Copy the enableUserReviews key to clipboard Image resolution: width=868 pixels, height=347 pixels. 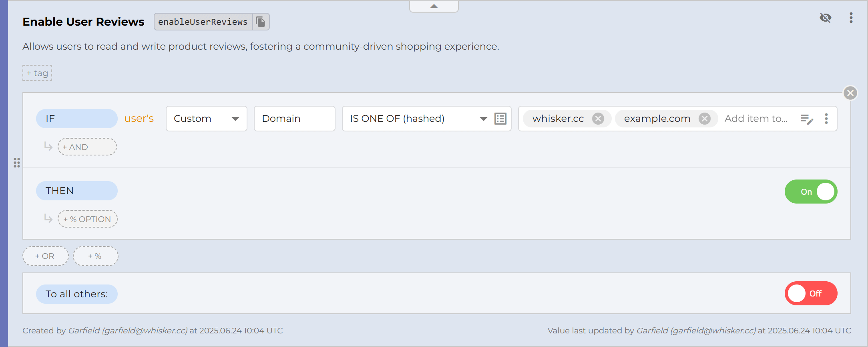coord(261,22)
